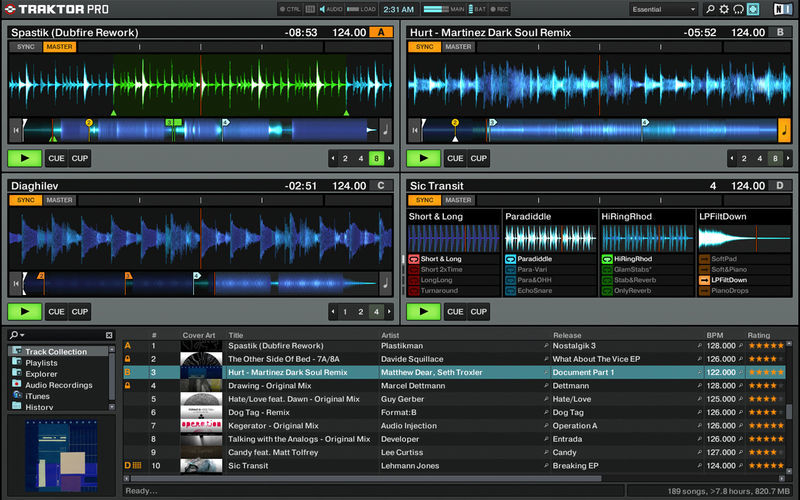
Task: Click Deck B overview stripe waveform
Action: pos(599,131)
